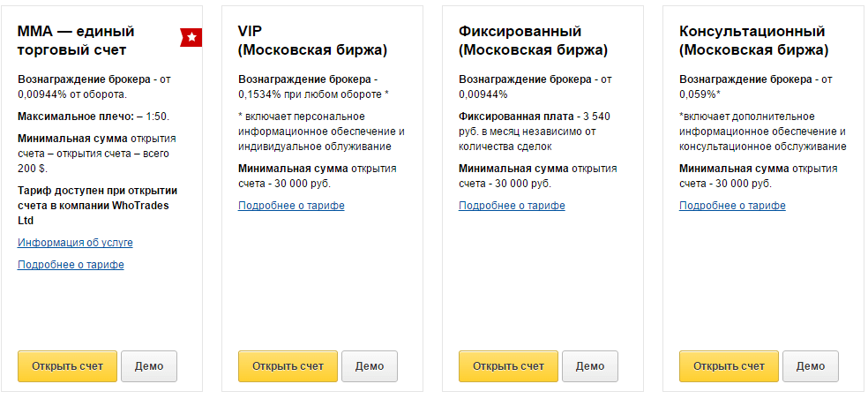Launch Demo for Консультационный tariff
868x399 pixels.
coord(811,366)
